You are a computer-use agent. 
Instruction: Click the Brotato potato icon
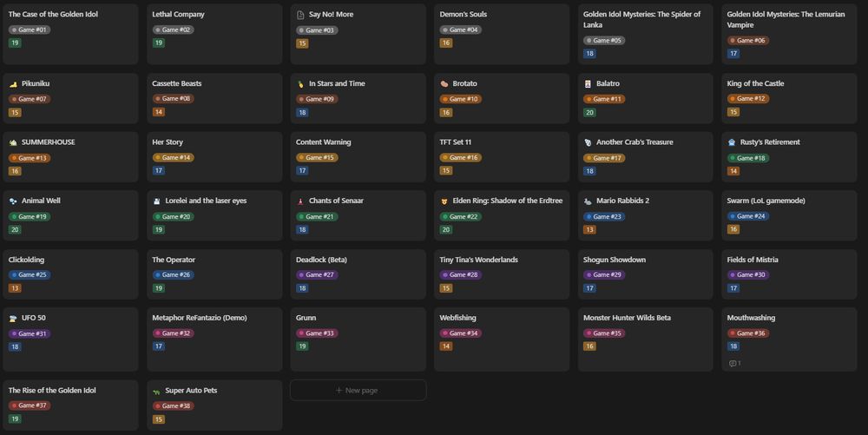(444, 84)
